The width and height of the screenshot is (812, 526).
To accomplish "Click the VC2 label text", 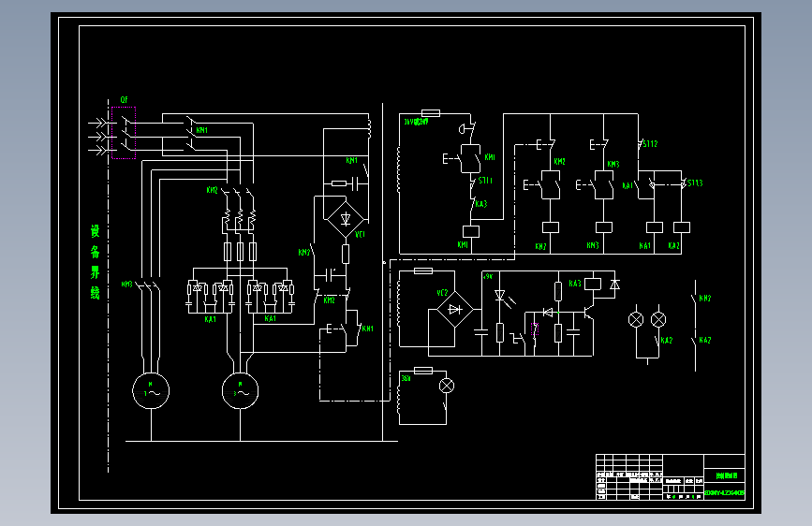I will click(442, 293).
